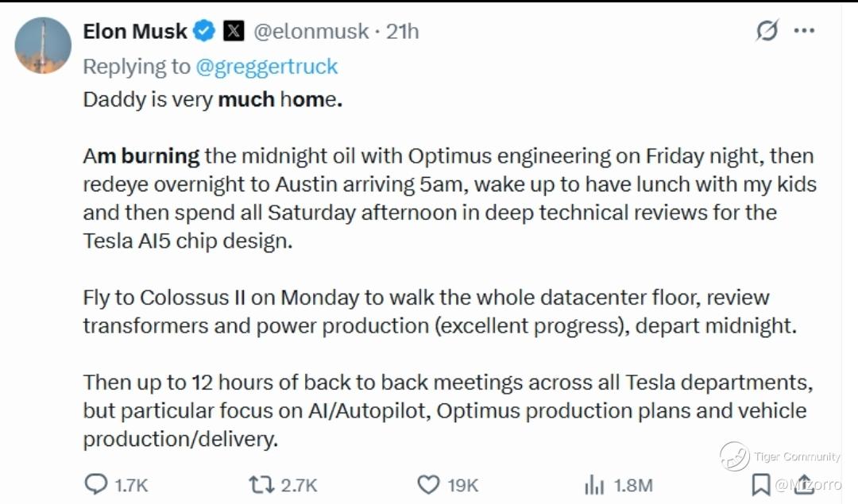Click the blue verified checkmark badge

click(204, 32)
